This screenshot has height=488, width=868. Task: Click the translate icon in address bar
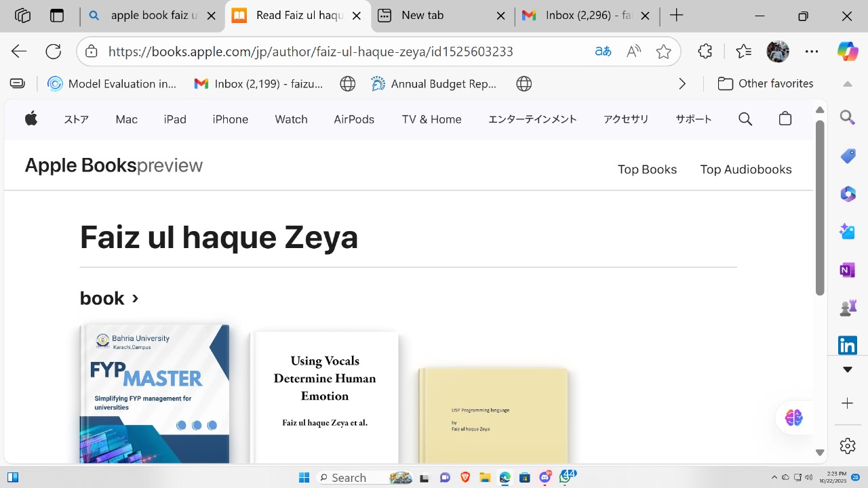coord(603,52)
